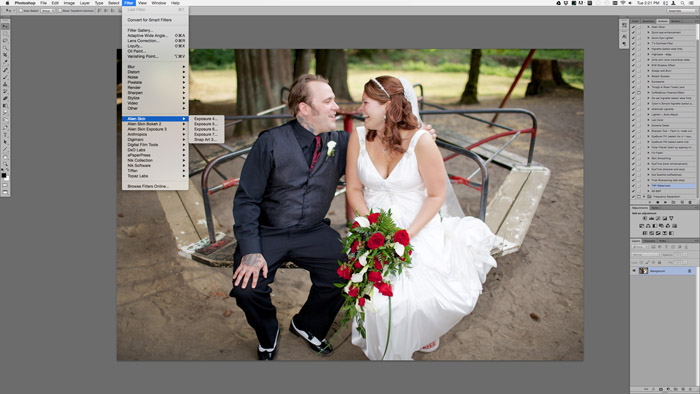Click the Background layer lock icon
700x394 pixels.
point(689,271)
